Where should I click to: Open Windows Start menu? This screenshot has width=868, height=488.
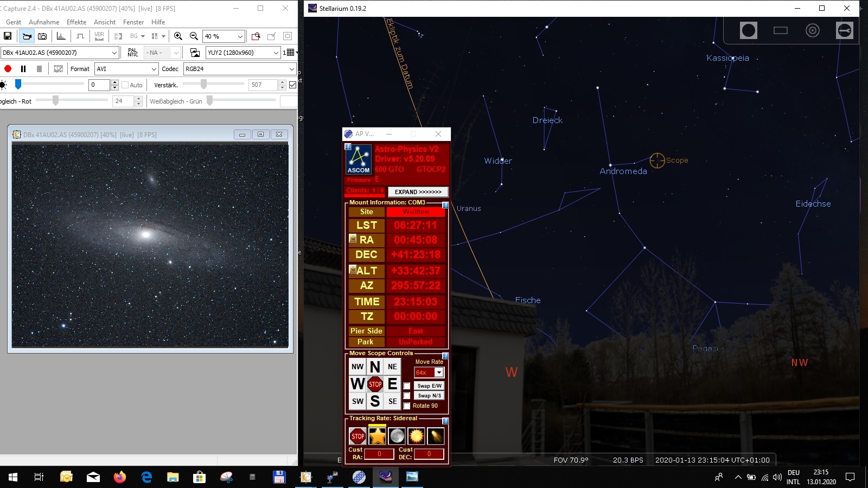[13, 477]
